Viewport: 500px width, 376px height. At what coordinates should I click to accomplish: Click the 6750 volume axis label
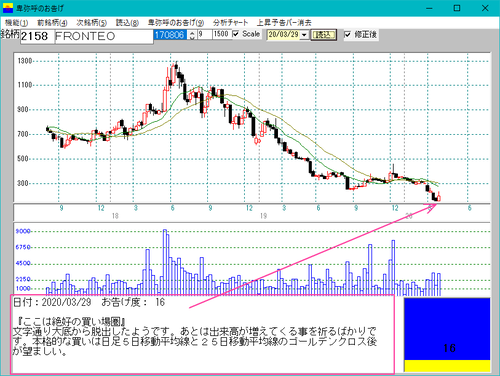click(x=23, y=247)
